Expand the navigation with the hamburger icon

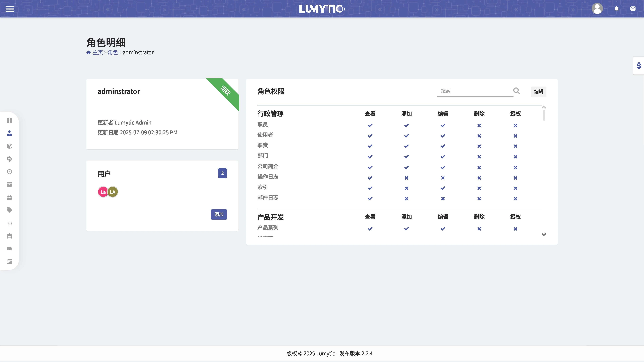10,9
